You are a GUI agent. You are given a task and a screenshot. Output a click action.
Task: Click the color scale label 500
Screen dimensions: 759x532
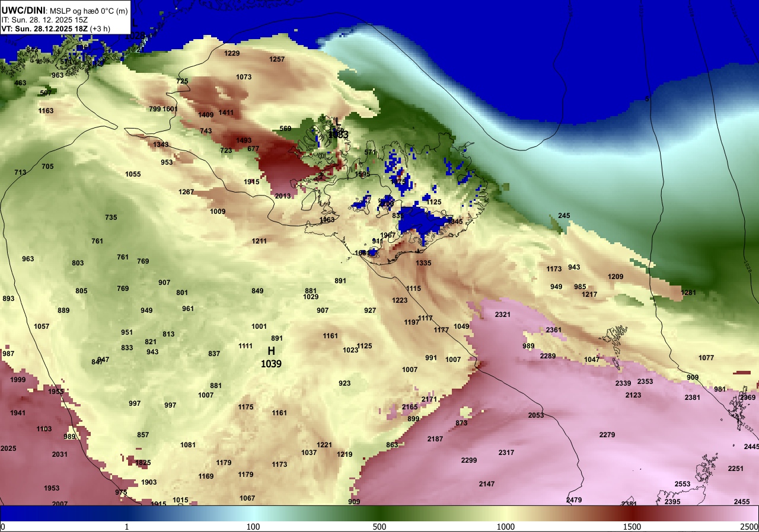click(379, 527)
